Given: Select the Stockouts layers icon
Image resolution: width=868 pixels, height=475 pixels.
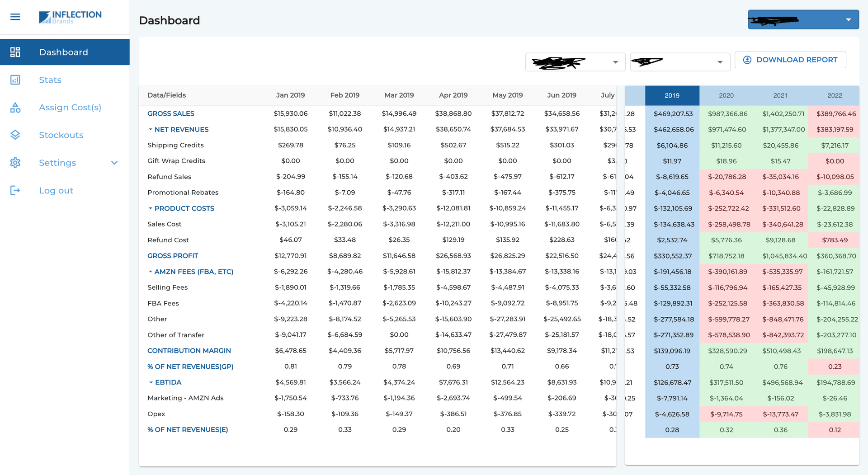Looking at the screenshot, I should tap(15, 135).
